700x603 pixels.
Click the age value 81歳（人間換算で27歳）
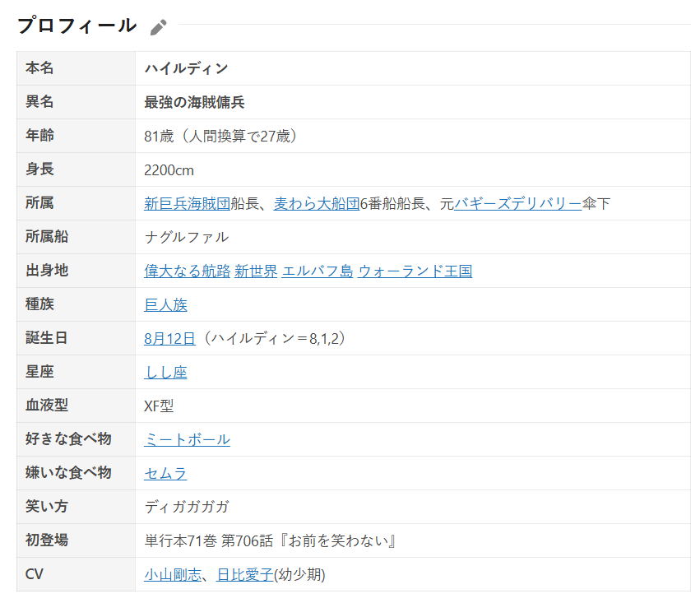pyautogui.click(x=220, y=136)
